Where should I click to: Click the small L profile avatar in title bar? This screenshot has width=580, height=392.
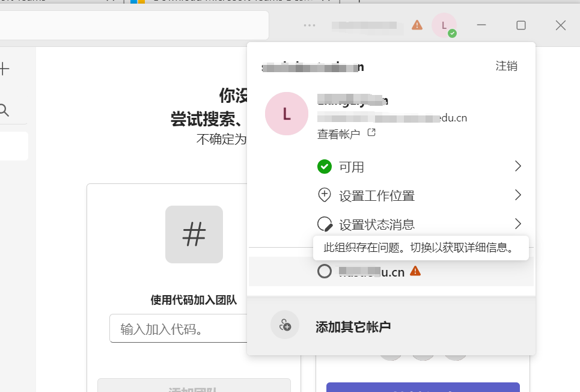click(x=444, y=25)
